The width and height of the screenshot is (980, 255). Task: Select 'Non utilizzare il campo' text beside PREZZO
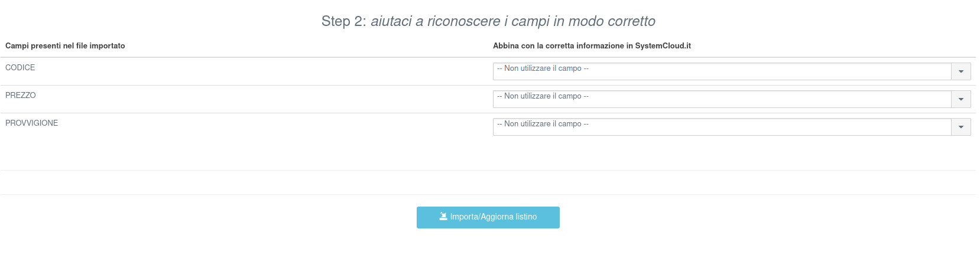(x=543, y=96)
